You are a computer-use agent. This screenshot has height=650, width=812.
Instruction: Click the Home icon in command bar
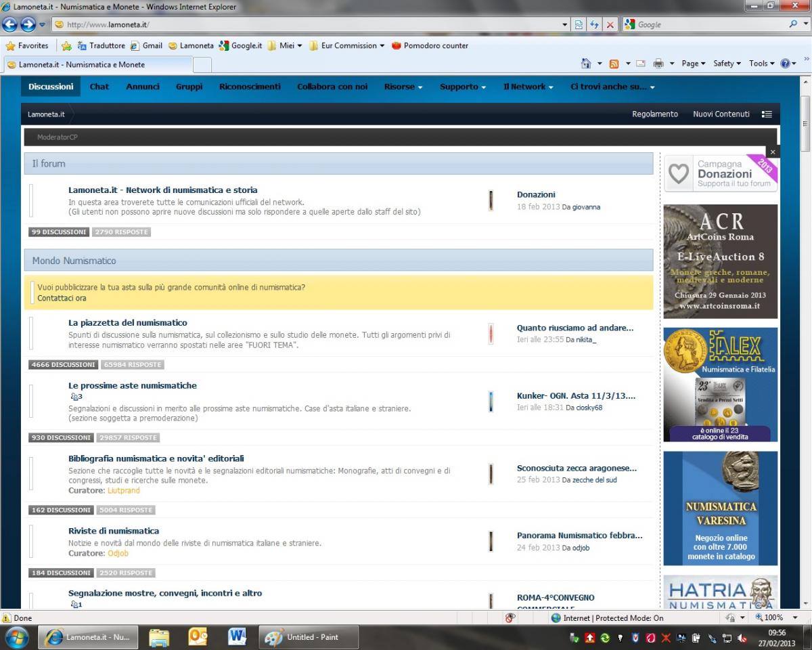pos(587,64)
